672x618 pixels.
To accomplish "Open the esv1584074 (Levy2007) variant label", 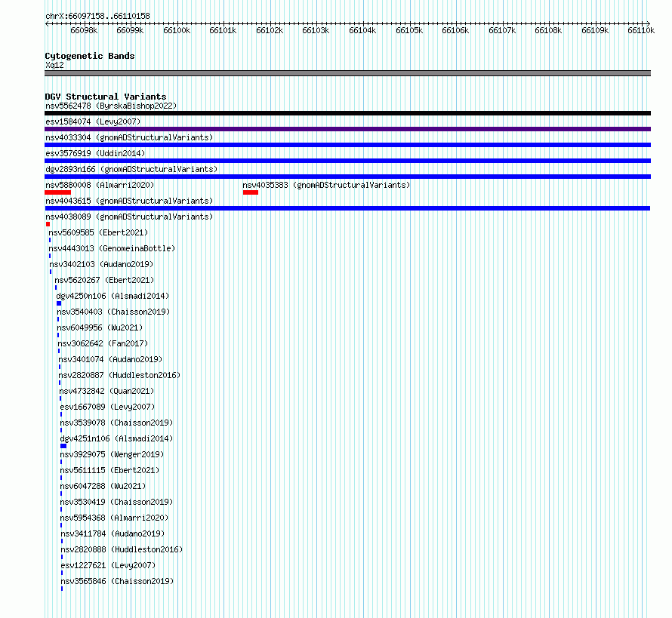I will (93, 121).
